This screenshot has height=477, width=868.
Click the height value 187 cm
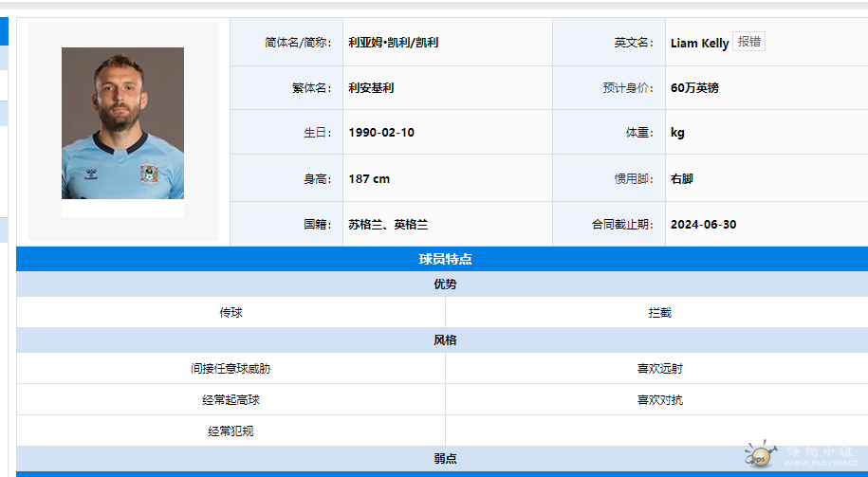[x=369, y=179]
